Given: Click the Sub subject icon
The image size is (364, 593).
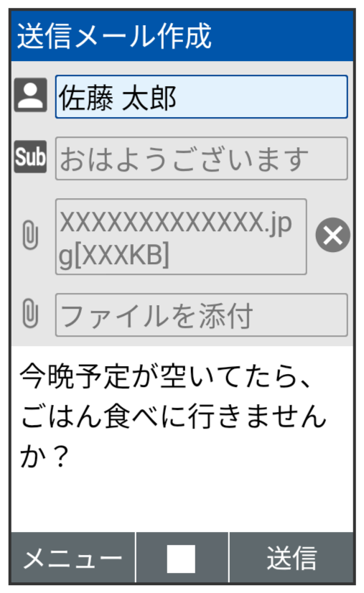Looking at the screenshot, I should tap(31, 157).
